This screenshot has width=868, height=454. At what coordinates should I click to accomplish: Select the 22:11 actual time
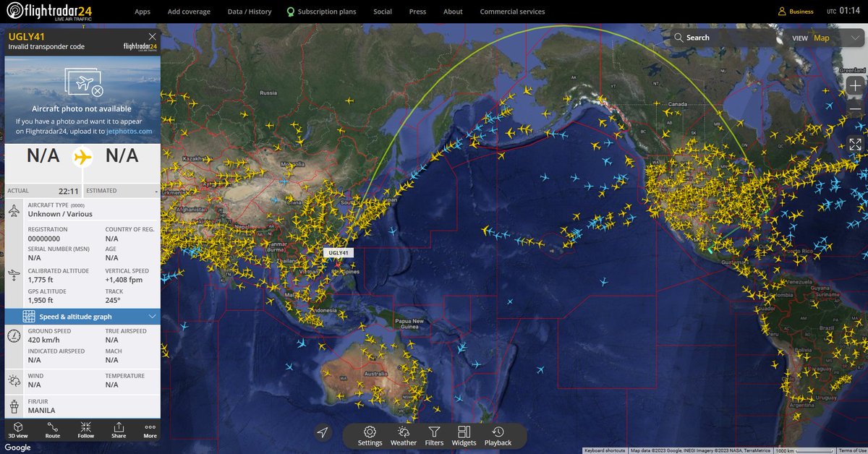[x=68, y=192]
